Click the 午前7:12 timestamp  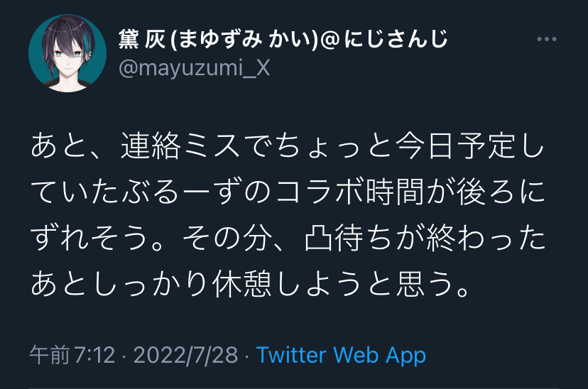coord(72,355)
